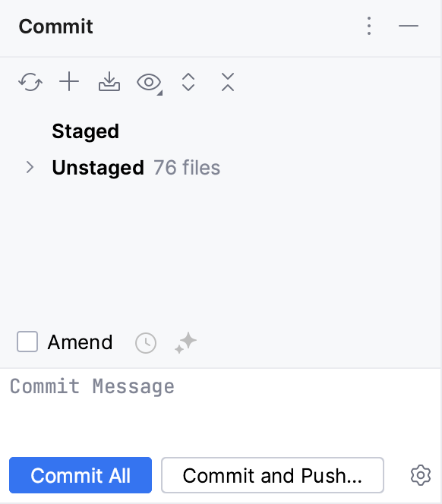This screenshot has height=504, width=442.
Task: Hide the Commit tool window
Action: (x=409, y=26)
